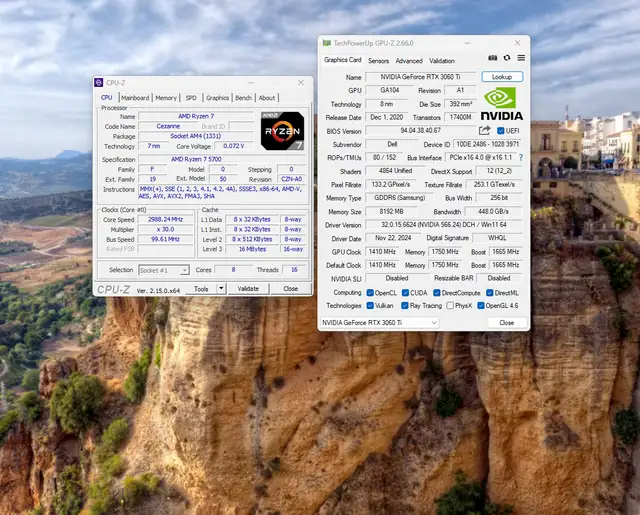640x515 pixels.
Task: Click the Core Voltage value 0.072 V
Action: [234, 146]
